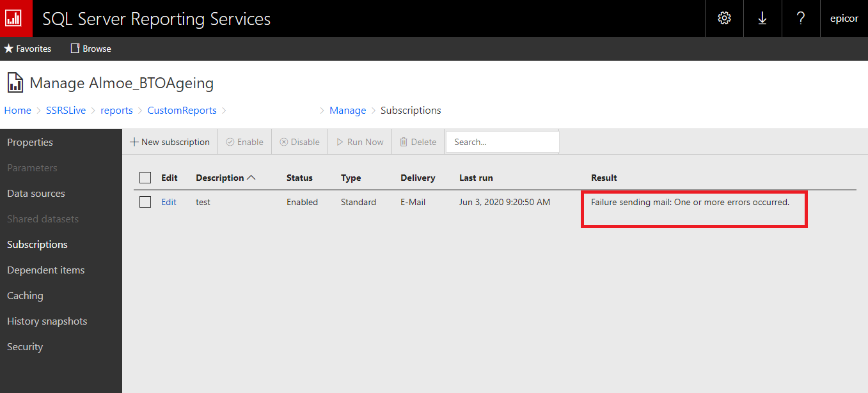Click the 'E-Mail' delivery cell
This screenshot has width=868, height=393.
(x=413, y=202)
